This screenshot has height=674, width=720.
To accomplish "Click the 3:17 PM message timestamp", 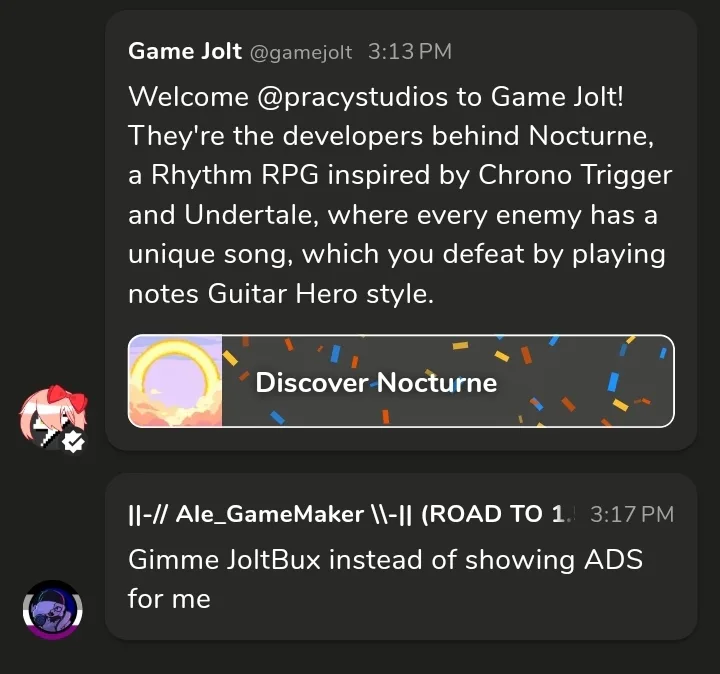I will click(x=632, y=514).
